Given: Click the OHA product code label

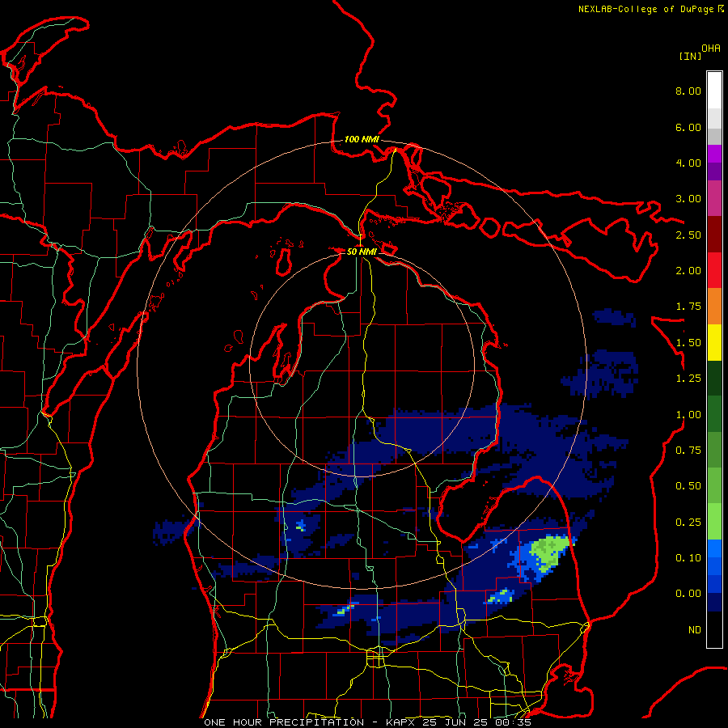Looking at the screenshot, I should pyautogui.click(x=711, y=49).
